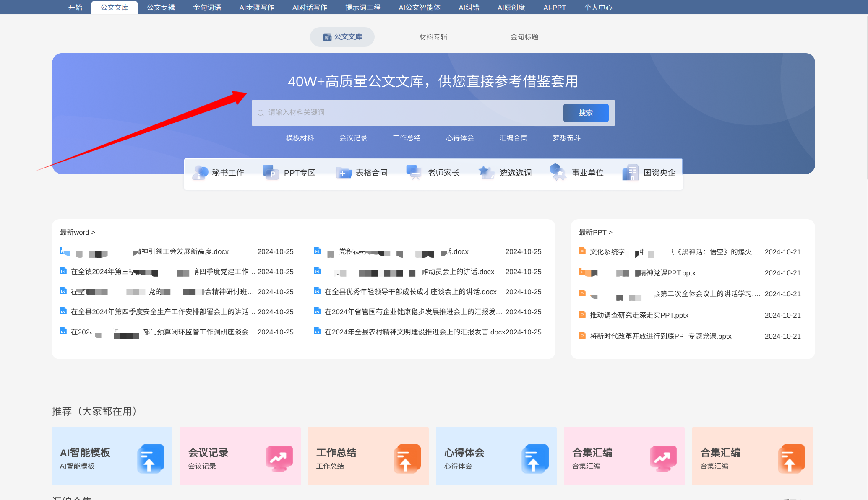Open 推动调查研究走深走实PPT.pptx file
This screenshot has height=500, width=868.
(x=639, y=315)
